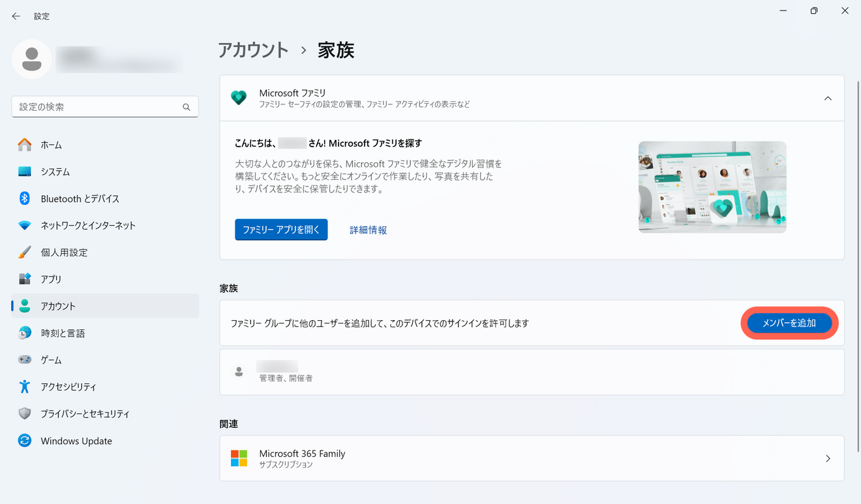Click the アクセシビリティ figure icon
This screenshot has height=504, width=861.
[25, 387]
